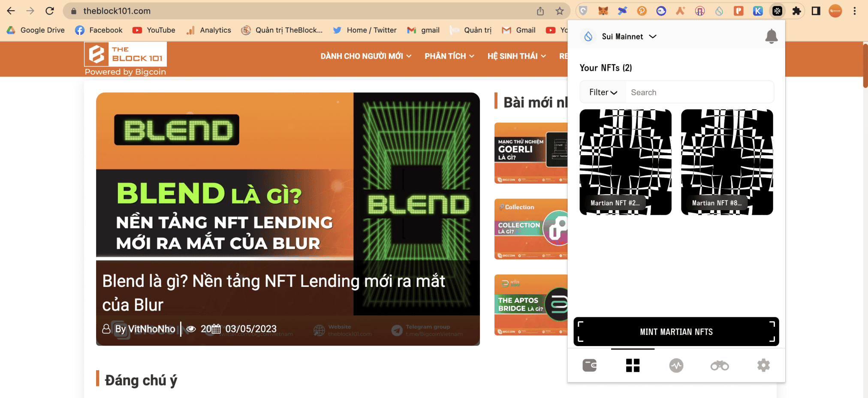Click the 'Your NFTs (2)' heading
Screen dimensions: 868x398
click(606, 68)
